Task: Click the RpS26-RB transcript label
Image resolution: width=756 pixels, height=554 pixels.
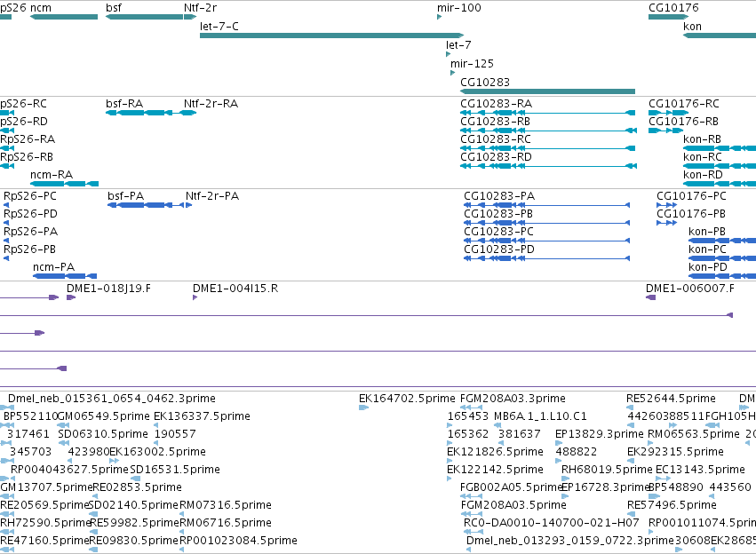Action: click(27, 157)
